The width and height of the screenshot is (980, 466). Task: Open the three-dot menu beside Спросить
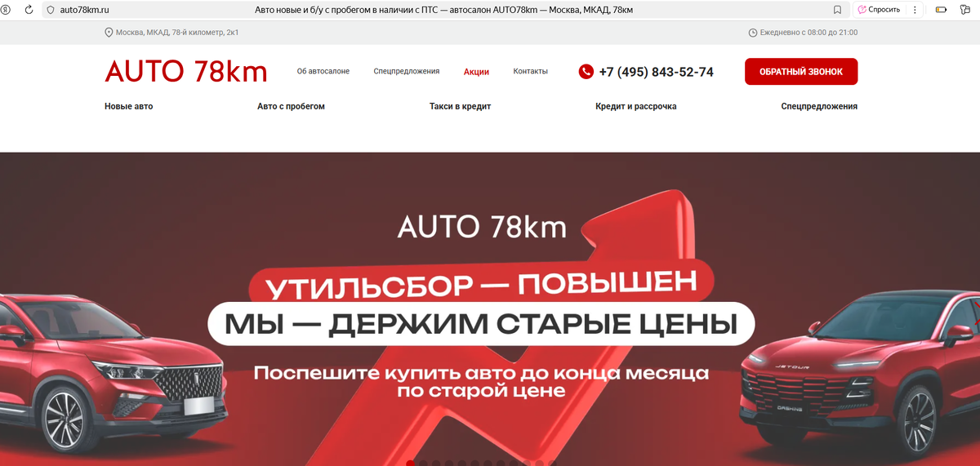tap(915, 10)
